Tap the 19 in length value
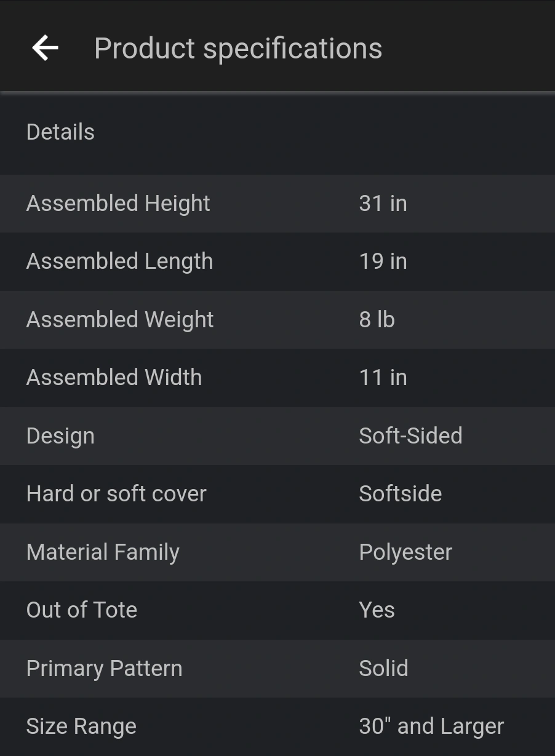555x756 pixels. pyautogui.click(x=383, y=261)
